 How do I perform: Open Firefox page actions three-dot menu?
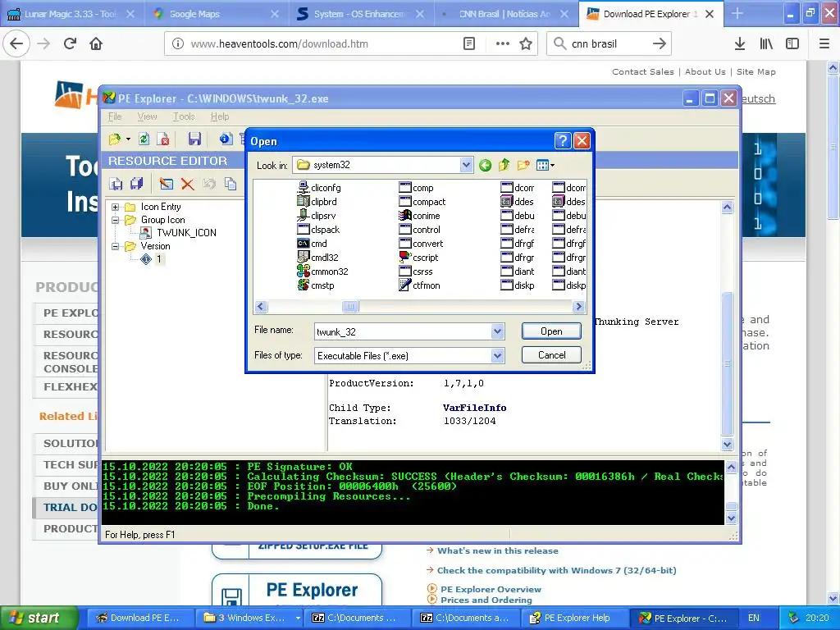[x=502, y=44]
